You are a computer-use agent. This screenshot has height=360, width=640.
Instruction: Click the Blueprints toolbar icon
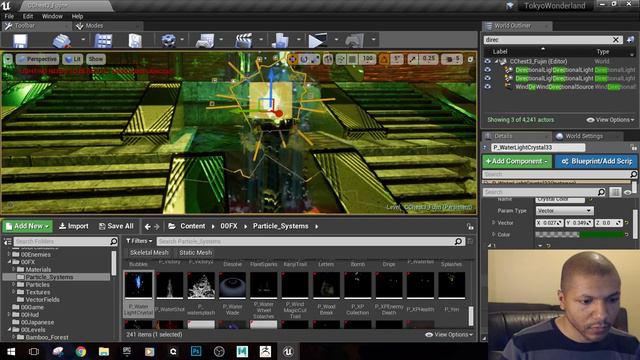click(x=205, y=40)
